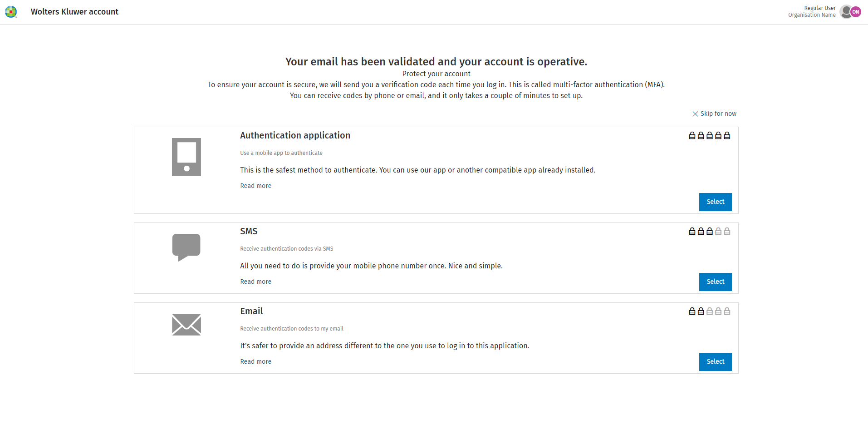Read more about Email authentication
The width and height of the screenshot is (868, 430).
pos(256,361)
